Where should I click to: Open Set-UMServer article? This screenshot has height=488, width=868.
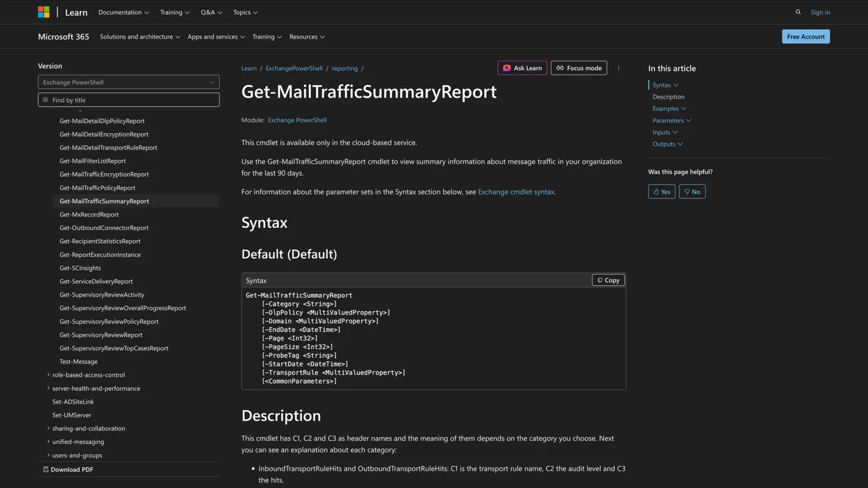(72, 415)
